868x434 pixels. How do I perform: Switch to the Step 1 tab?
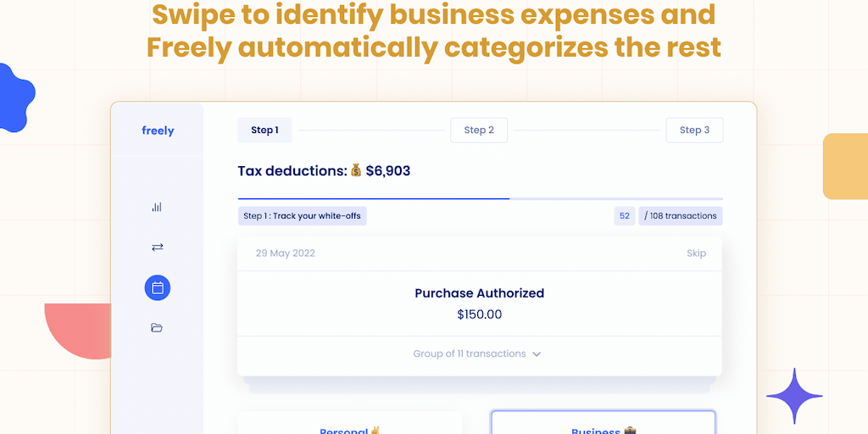tap(264, 130)
